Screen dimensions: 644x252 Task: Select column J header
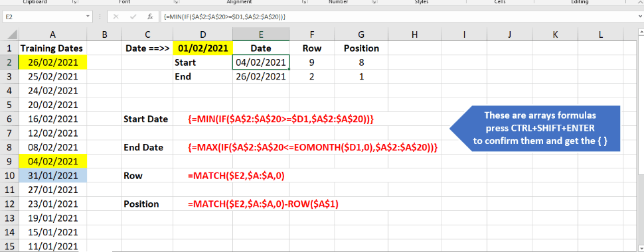509,34
